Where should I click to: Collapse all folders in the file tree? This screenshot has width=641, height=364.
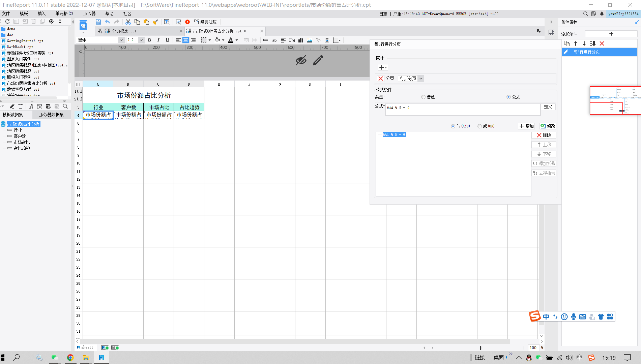pyautogui.click(x=60, y=21)
